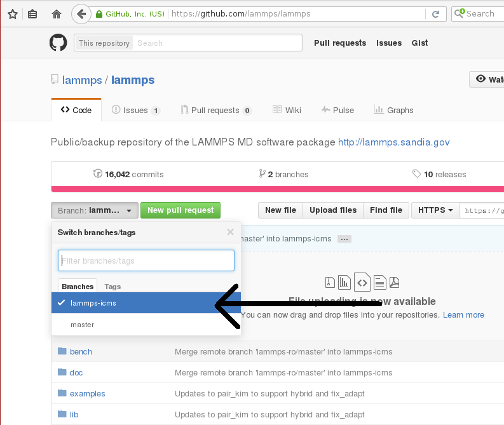Go to the browser home page icon
504x425 pixels.
pos(57,14)
